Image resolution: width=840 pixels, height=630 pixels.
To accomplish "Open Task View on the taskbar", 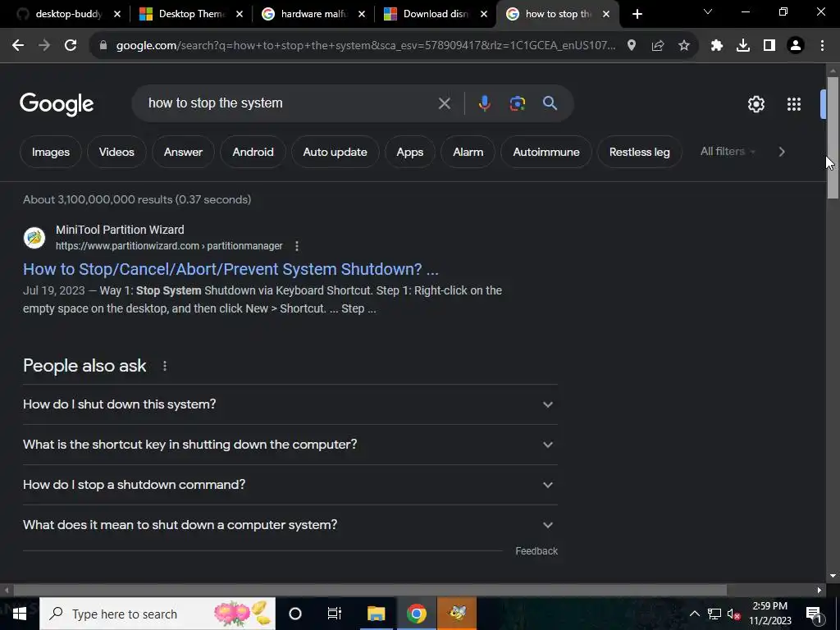I will pos(335,614).
